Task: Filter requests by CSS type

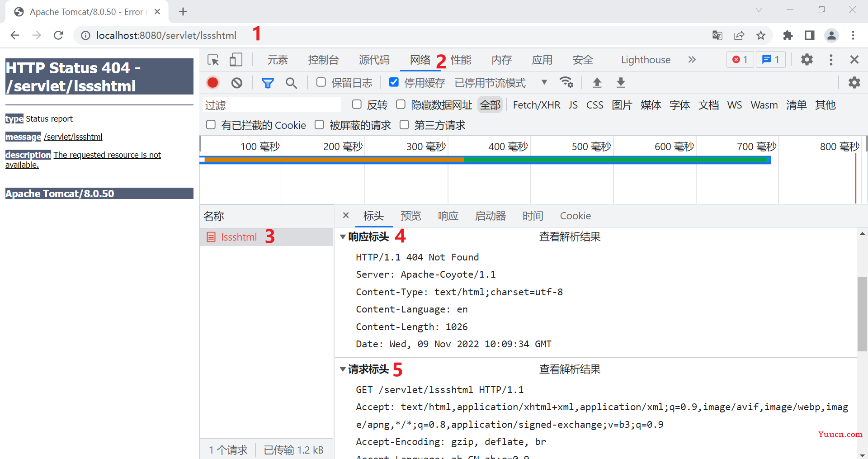Action: (595, 105)
